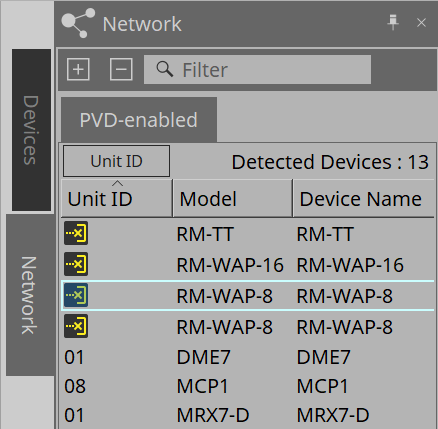Select the DME7 model cell
438x429 pixels.
point(203,357)
